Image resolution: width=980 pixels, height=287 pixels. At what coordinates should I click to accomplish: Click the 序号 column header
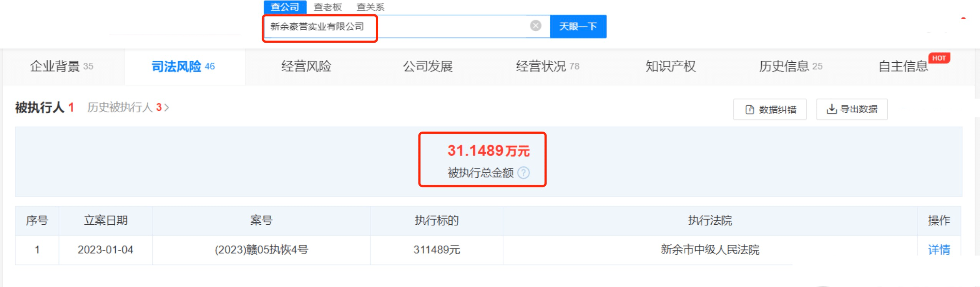[x=37, y=220]
